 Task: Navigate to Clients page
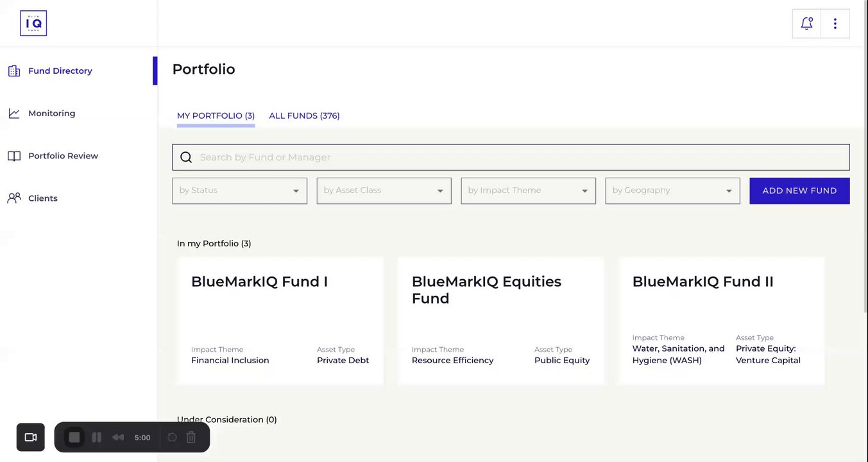[43, 198]
